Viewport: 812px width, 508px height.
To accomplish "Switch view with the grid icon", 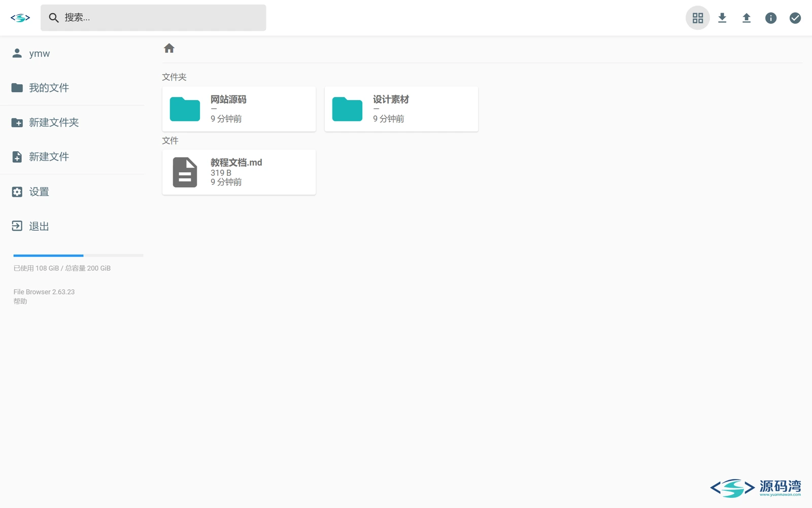I will [x=698, y=18].
